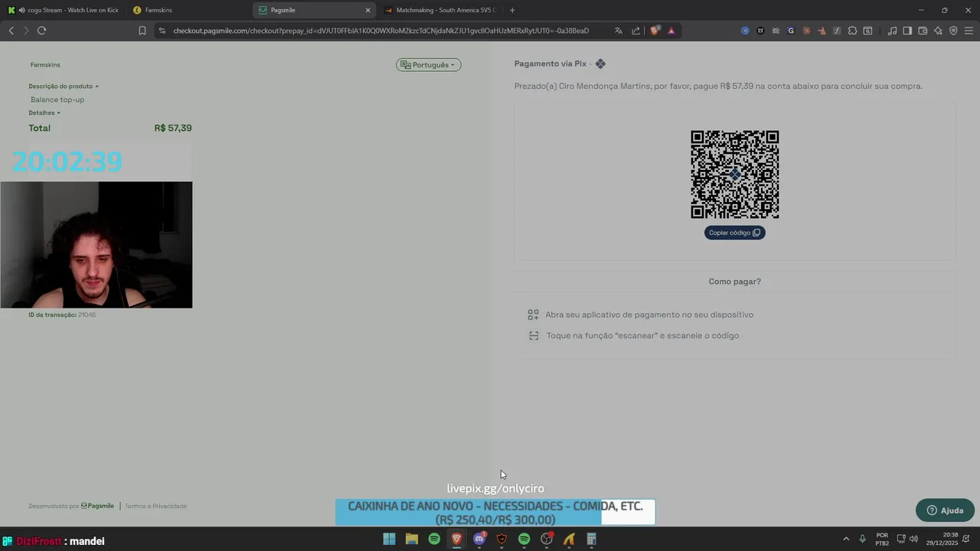Open a new browser tab
The image size is (980, 551).
[512, 10]
